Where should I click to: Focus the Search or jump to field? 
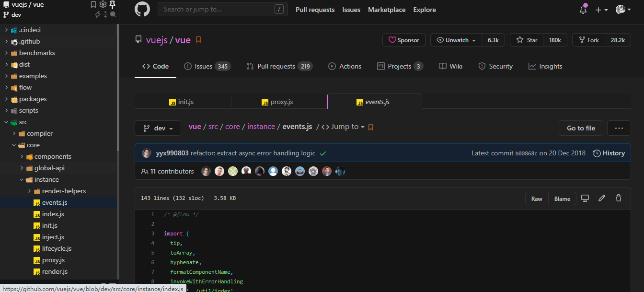click(x=223, y=9)
